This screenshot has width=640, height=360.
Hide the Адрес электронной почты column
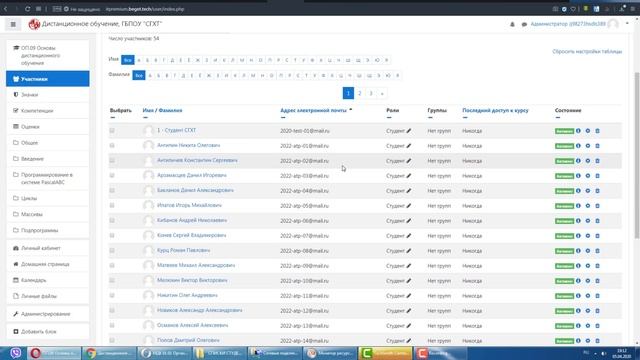click(x=283, y=118)
